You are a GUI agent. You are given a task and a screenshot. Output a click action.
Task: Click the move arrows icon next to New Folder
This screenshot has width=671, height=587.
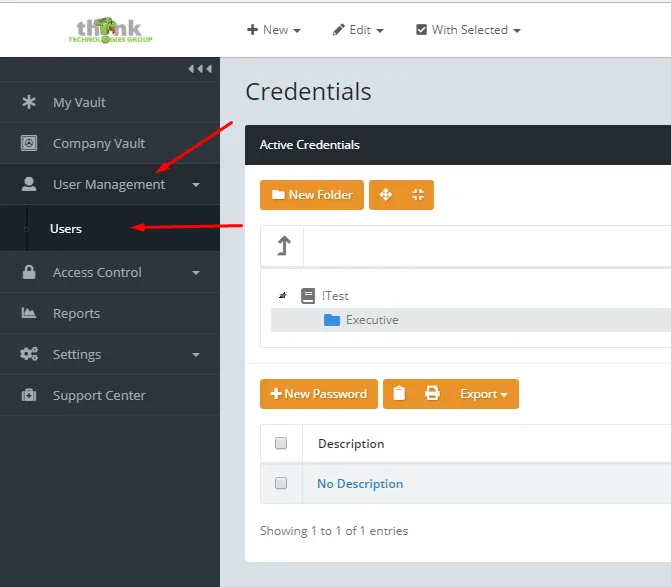386,195
